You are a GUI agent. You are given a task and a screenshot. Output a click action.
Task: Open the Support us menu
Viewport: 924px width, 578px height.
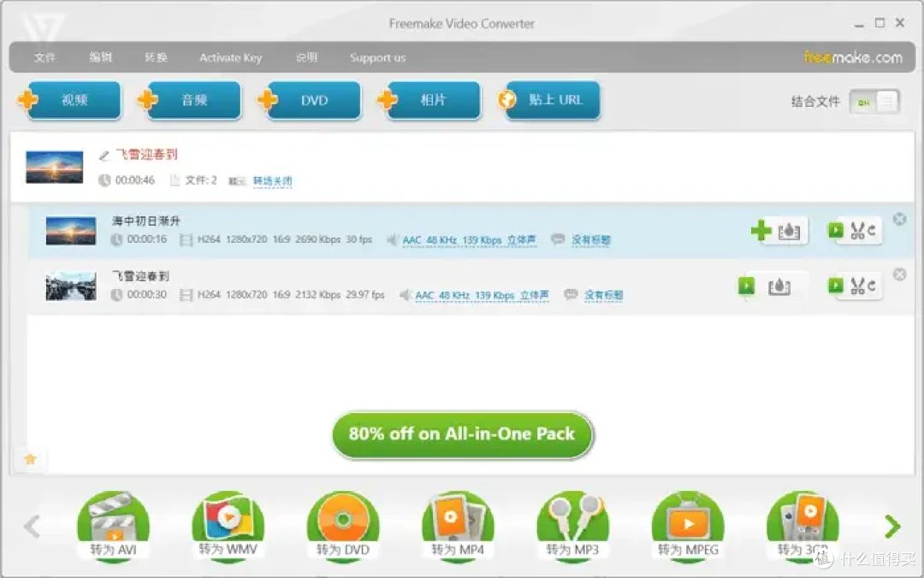(x=378, y=58)
